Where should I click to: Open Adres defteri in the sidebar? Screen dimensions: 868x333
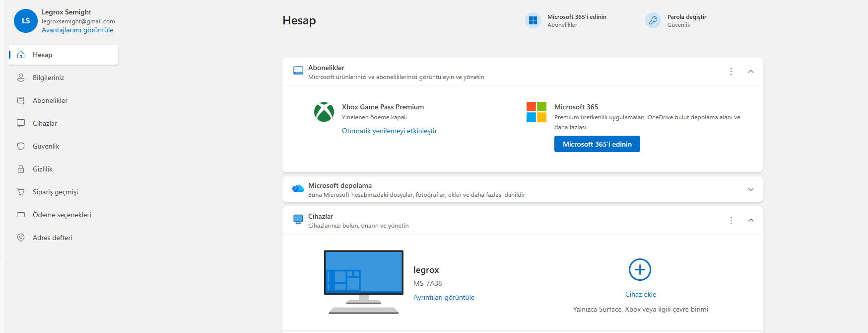64,238
